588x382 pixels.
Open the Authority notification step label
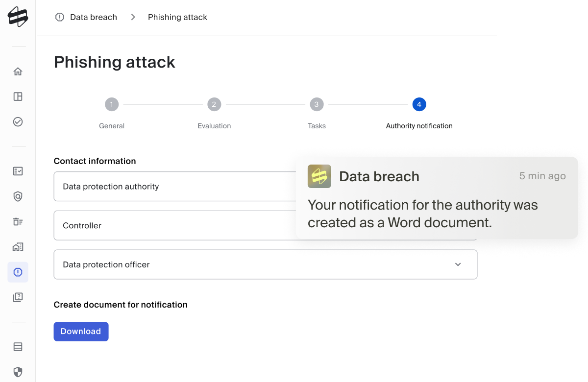[x=419, y=126]
